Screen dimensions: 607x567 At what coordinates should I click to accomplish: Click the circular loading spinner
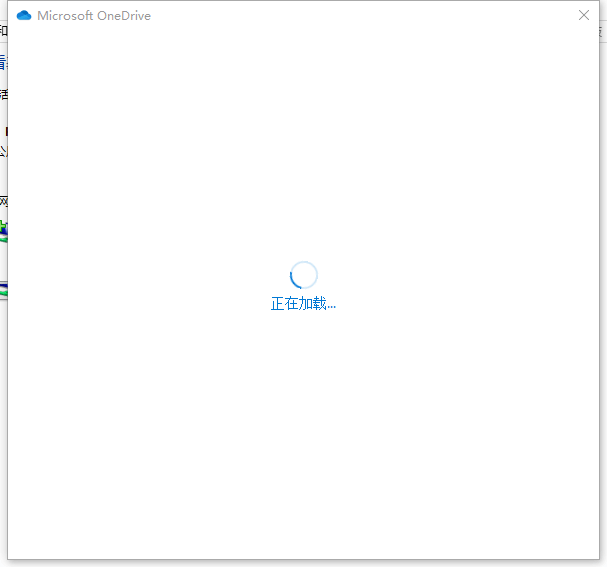(304, 275)
